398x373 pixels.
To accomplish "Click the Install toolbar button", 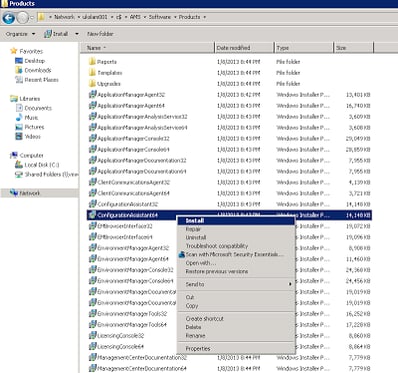I will point(56,34).
